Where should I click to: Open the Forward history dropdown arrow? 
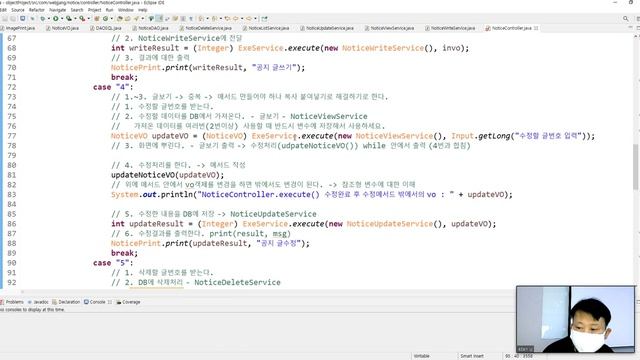tap(255, 18)
